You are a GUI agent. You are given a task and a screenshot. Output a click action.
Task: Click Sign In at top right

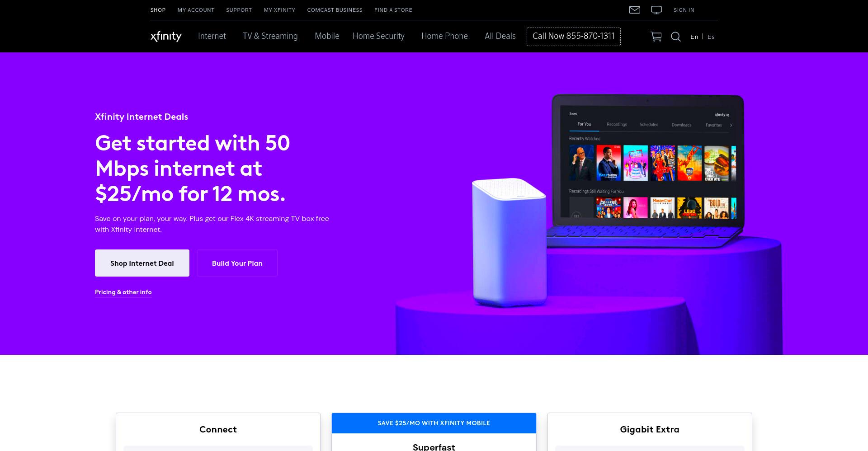pyautogui.click(x=684, y=10)
